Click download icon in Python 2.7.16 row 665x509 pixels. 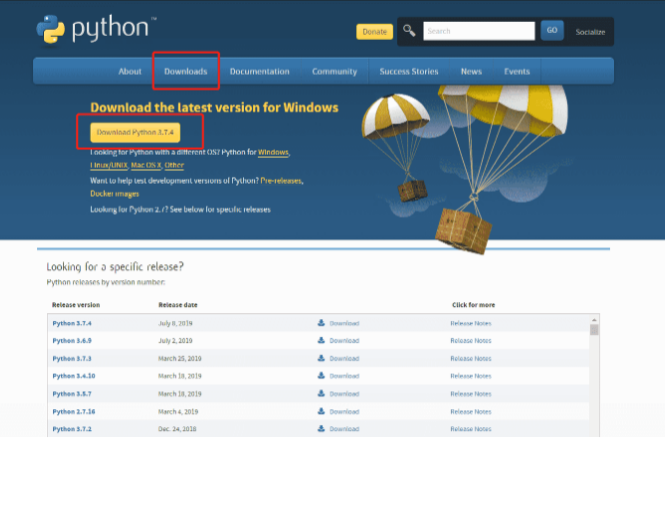(321, 411)
